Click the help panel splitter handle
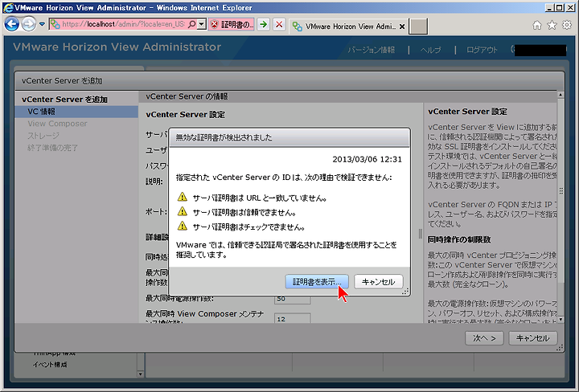This screenshot has height=392, width=579. pyautogui.click(x=421, y=234)
